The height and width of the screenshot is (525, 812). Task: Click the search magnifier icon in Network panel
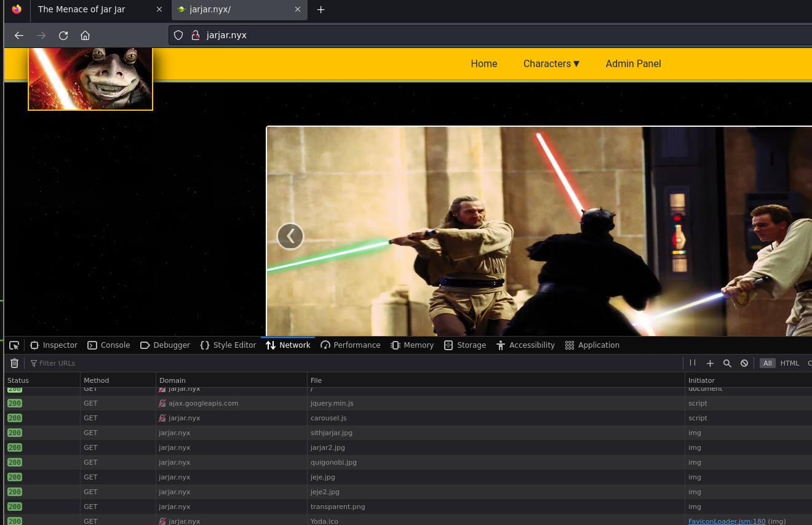point(727,363)
